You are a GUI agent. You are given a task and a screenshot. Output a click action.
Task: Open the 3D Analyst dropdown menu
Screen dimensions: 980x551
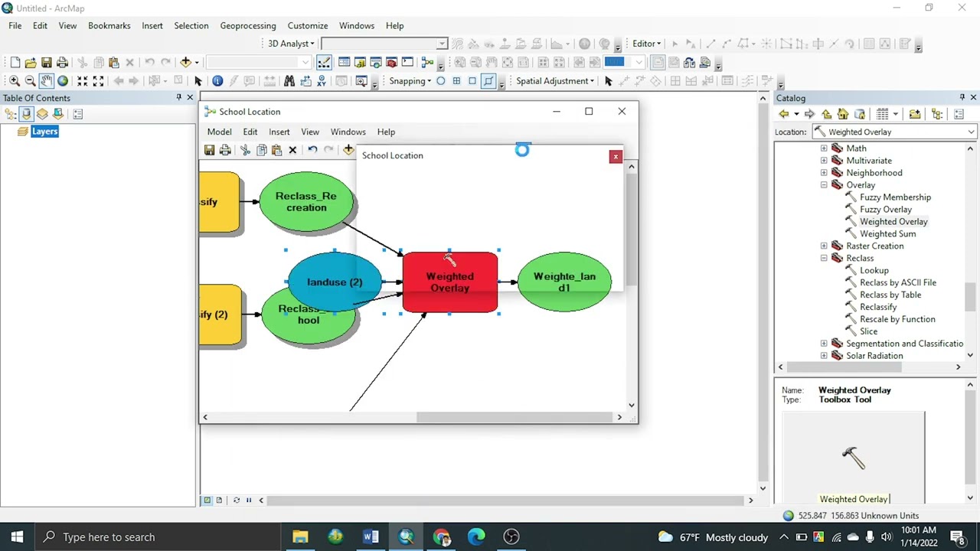coord(291,44)
